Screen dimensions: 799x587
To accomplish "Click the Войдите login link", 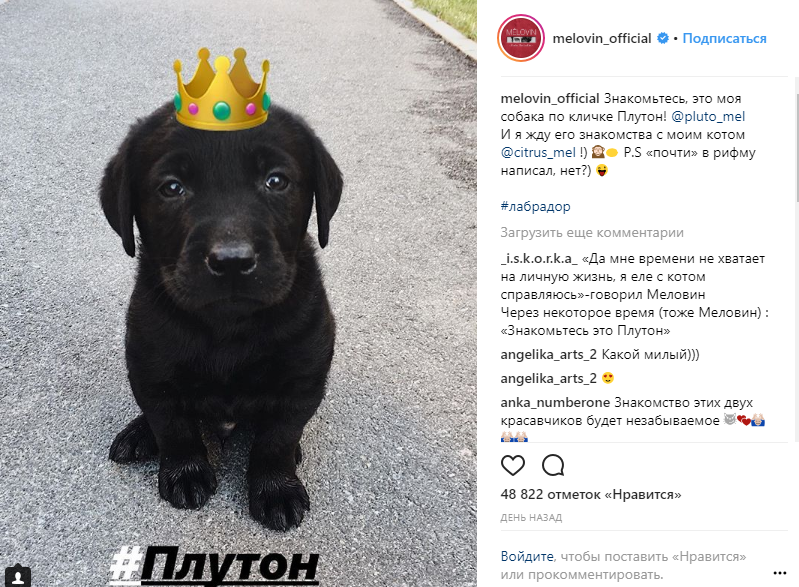I will (527, 556).
